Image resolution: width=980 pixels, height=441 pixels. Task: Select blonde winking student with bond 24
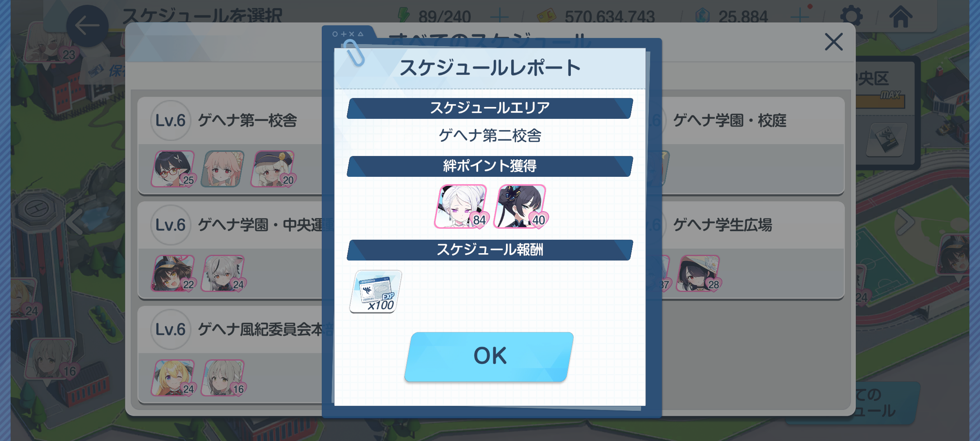tap(174, 378)
